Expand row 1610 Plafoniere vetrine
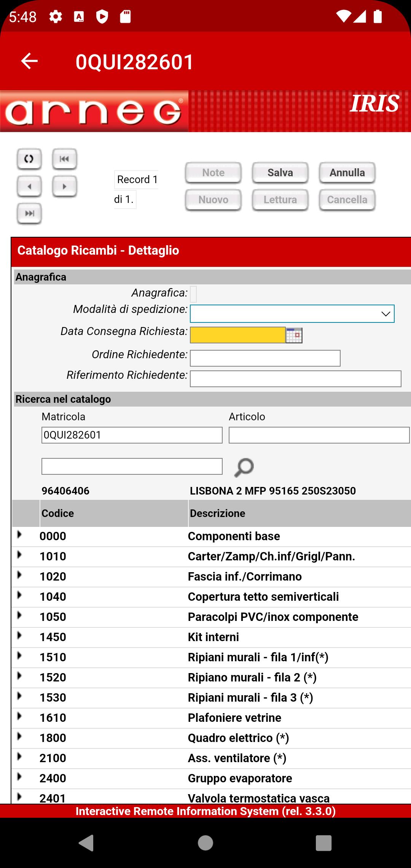 (x=19, y=716)
